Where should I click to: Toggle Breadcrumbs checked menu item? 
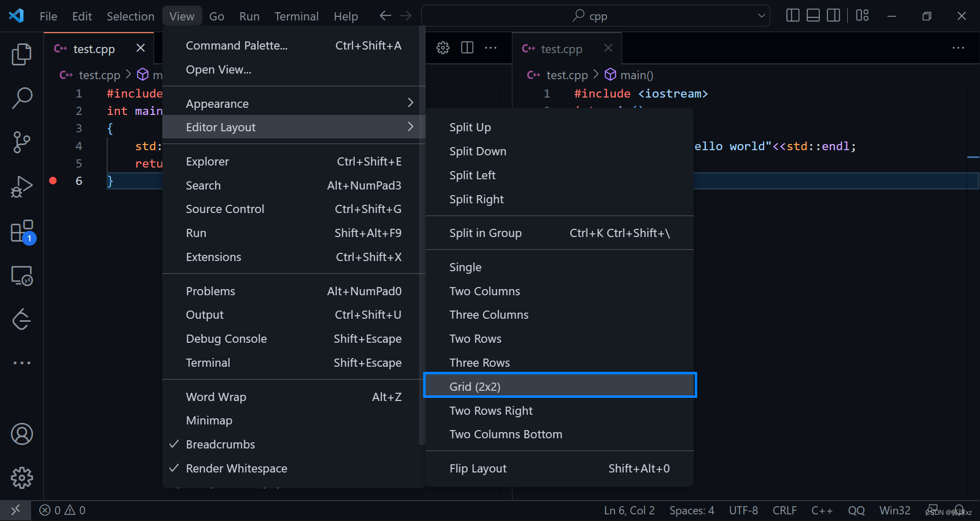tap(293, 444)
